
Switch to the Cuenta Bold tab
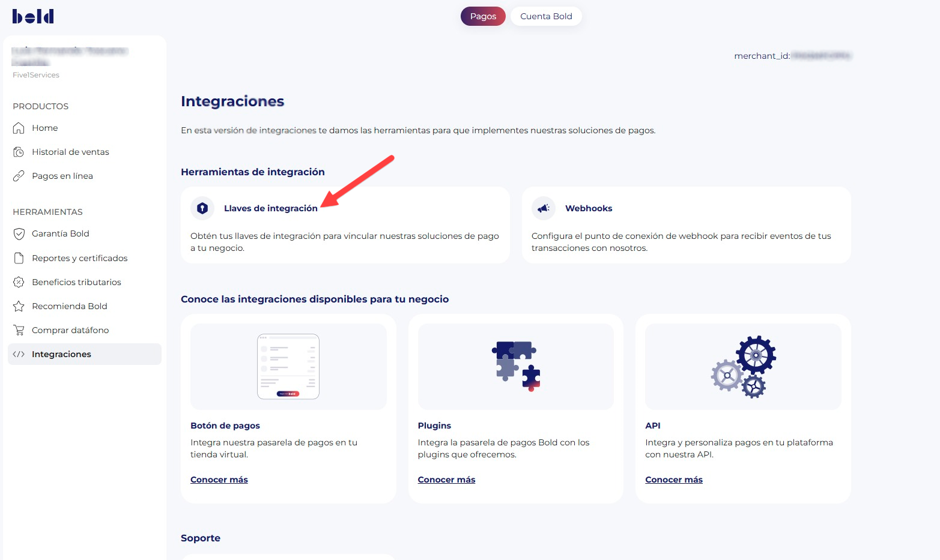click(546, 16)
